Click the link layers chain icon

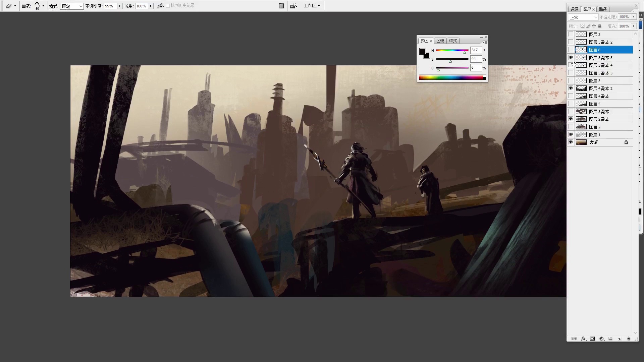574,339
